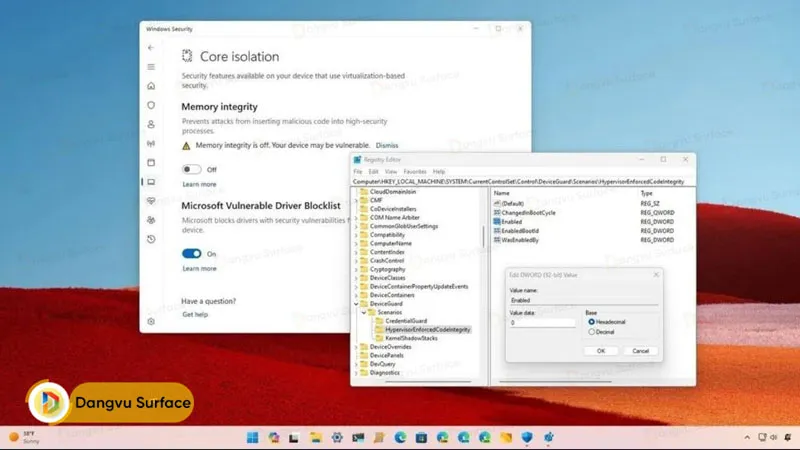Go back in Windows Security
Screen dimensions: 800x450
coord(151,47)
